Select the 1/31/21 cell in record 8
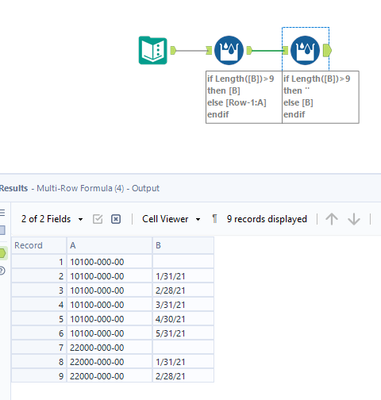Image resolution: width=381 pixels, height=400 pixels. [183, 362]
